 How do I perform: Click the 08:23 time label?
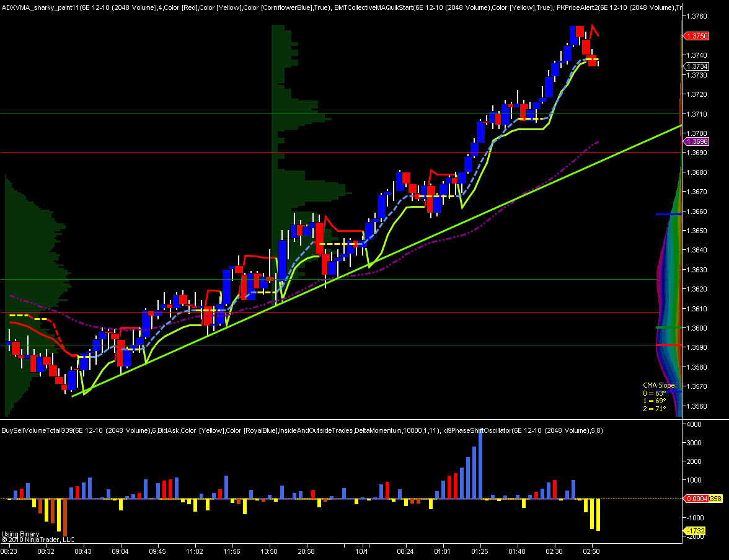(x=9, y=552)
